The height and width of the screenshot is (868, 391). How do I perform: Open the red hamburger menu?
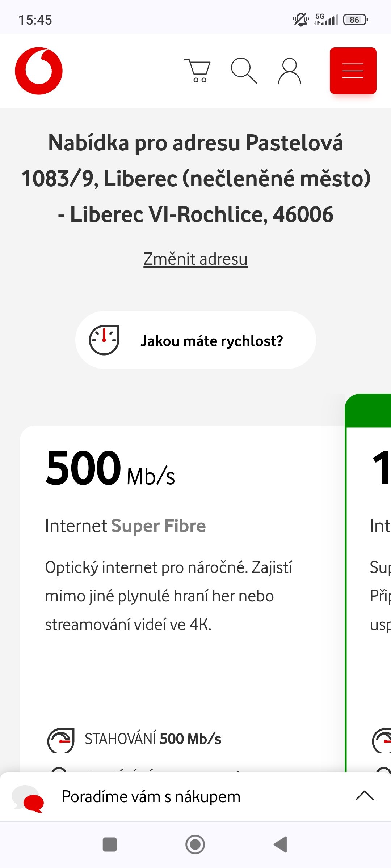pyautogui.click(x=353, y=71)
